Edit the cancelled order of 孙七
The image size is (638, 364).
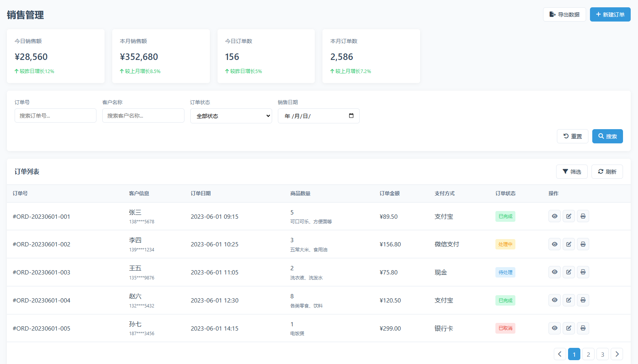[568, 328]
